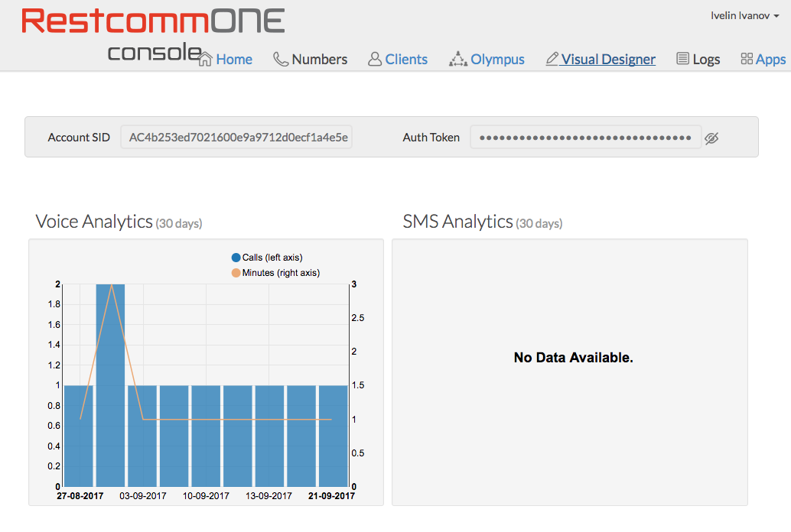Toggle Minutes series in chart legend
Screen dimensions: 791x532
click(x=236, y=273)
